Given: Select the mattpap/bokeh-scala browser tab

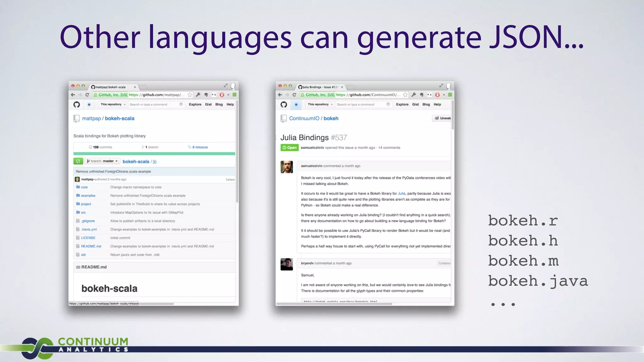Looking at the screenshot, I should (113, 87).
